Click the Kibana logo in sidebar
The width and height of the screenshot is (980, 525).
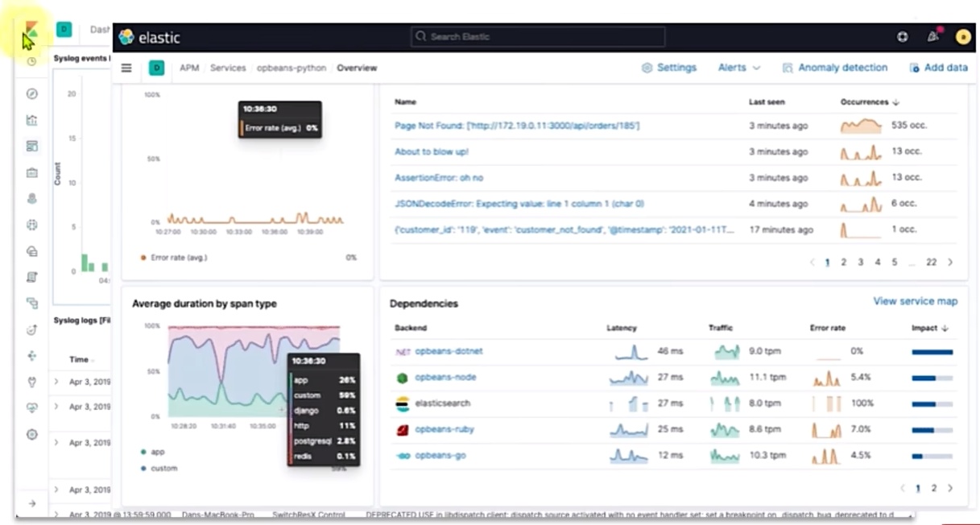coord(31,31)
